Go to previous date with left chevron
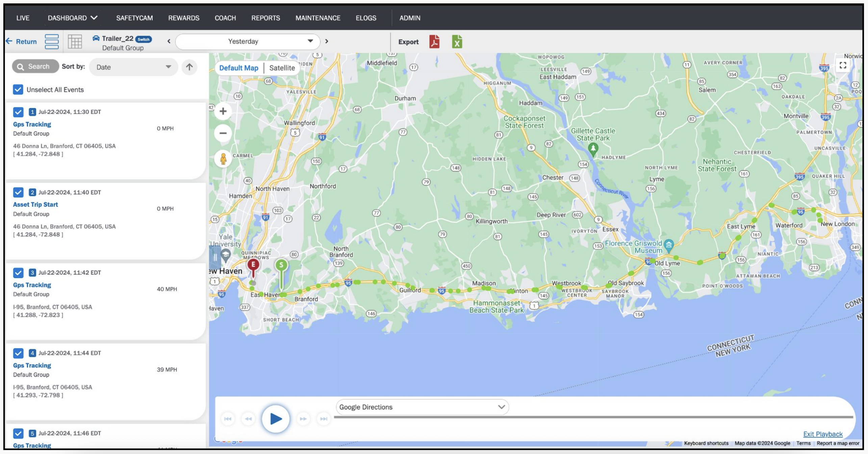This screenshot has width=868, height=454. pos(169,41)
